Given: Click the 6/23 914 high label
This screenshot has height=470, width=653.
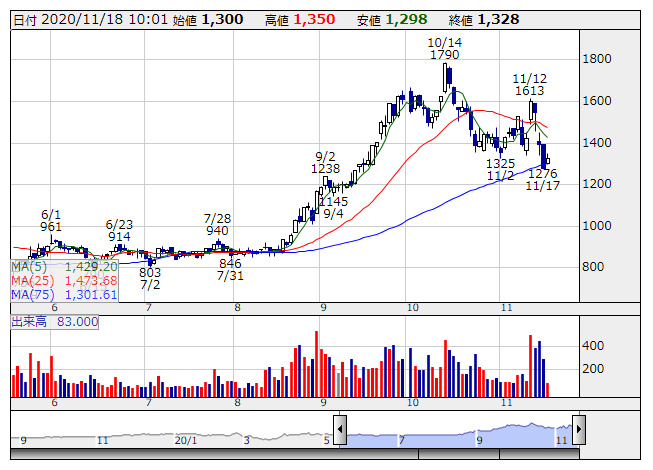Looking at the screenshot, I should tap(119, 231).
